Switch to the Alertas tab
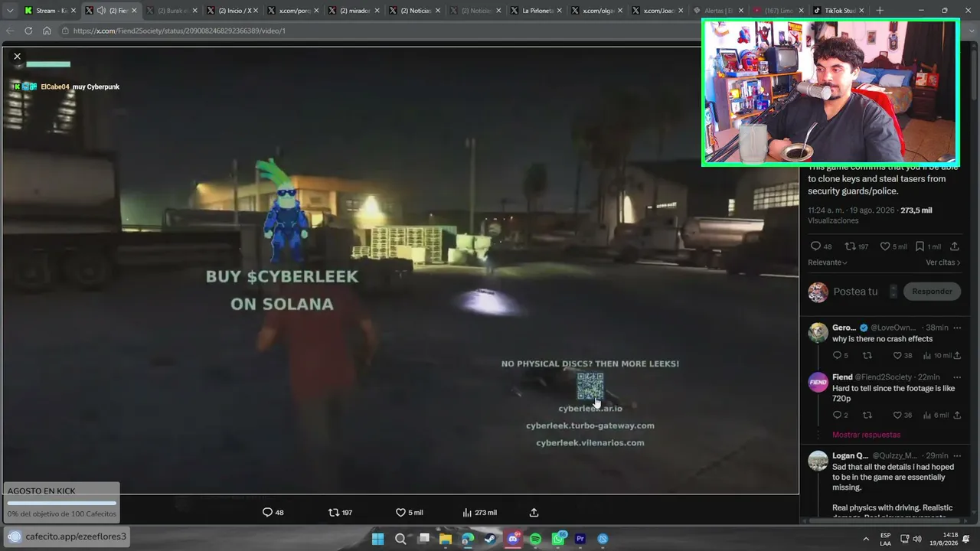The height and width of the screenshot is (551, 980). (x=717, y=11)
